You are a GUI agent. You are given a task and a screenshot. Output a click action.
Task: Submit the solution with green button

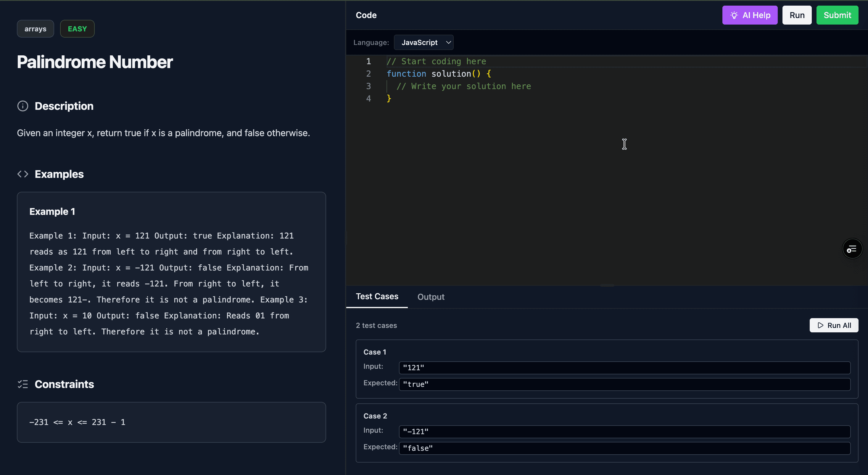pos(837,15)
